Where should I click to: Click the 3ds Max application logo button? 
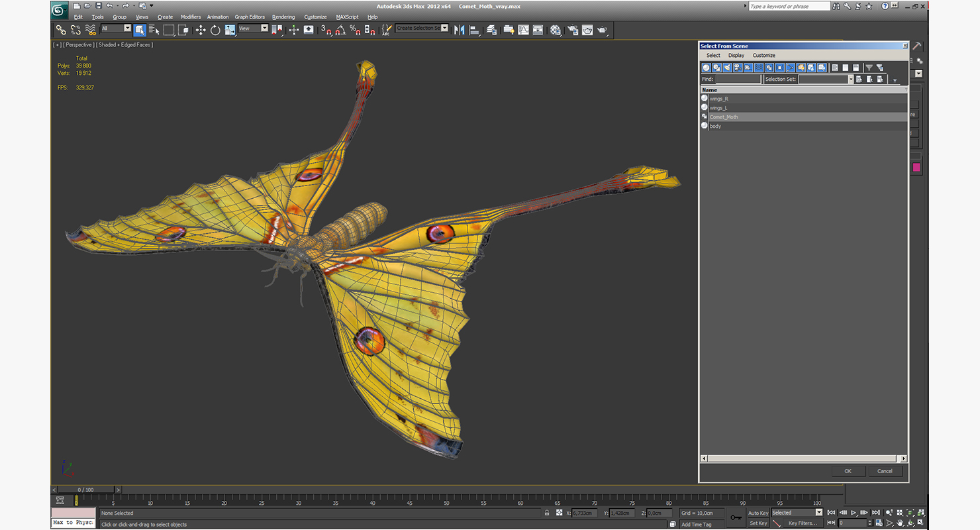(x=59, y=10)
